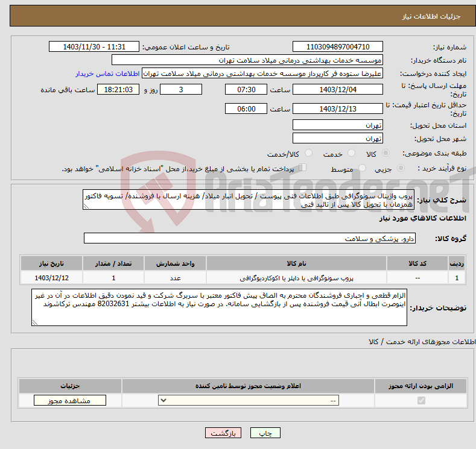Click the بازگشت back button

coord(223,433)
